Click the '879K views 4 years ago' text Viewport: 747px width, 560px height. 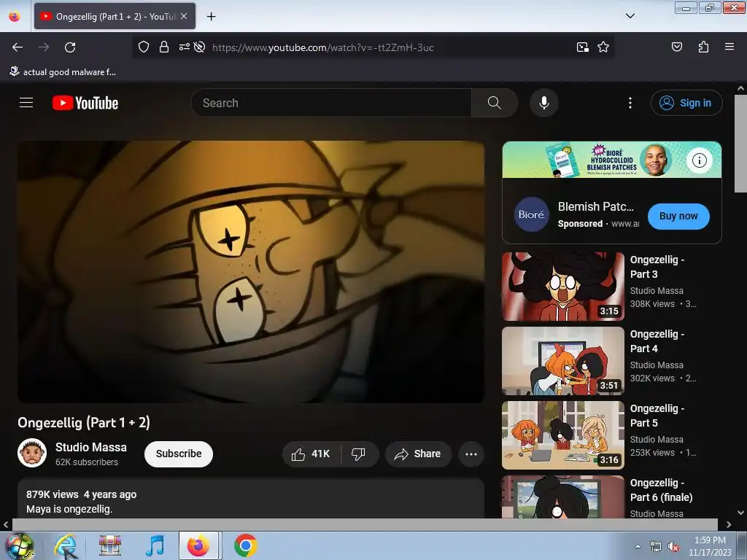click(82, 494)
